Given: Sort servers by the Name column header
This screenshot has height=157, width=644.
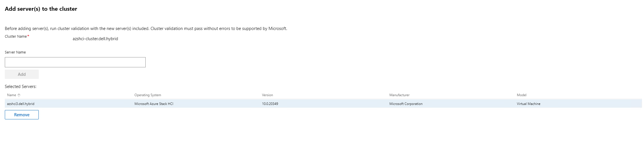Looking at the screenshot, I should (12, 95).
